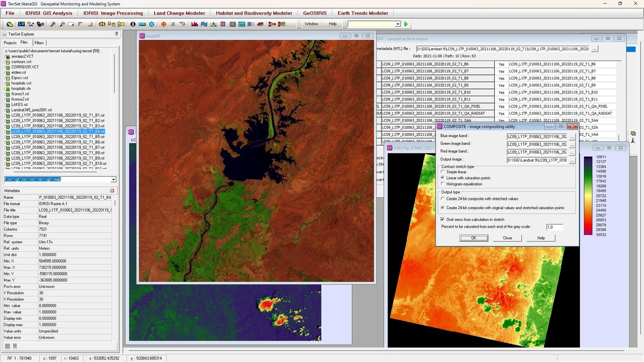Switch to the Filters tab
Image resolution: width=644 pixels, height=362 pixels.
pyautogui.click(x=39, y=43)
